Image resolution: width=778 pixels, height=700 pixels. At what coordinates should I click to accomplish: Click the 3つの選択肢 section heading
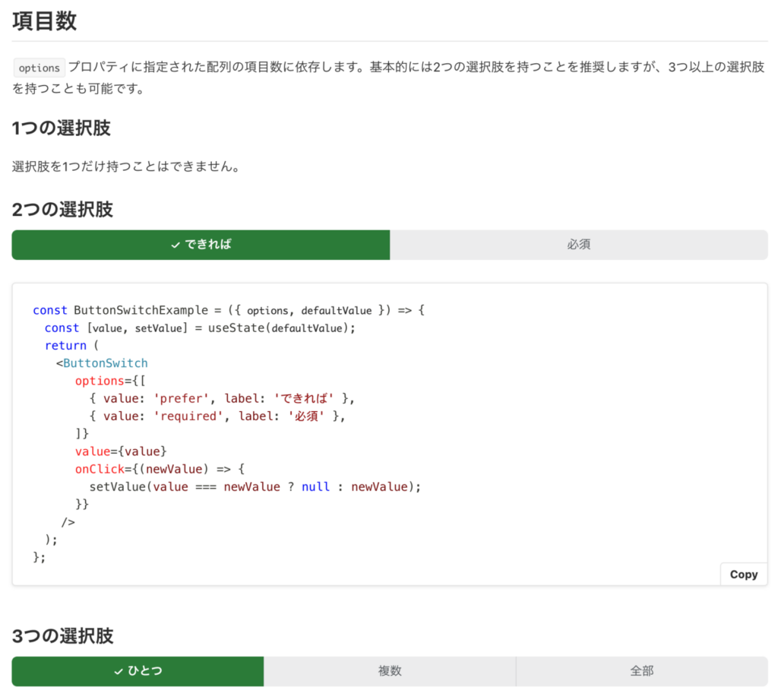[62, 635]
